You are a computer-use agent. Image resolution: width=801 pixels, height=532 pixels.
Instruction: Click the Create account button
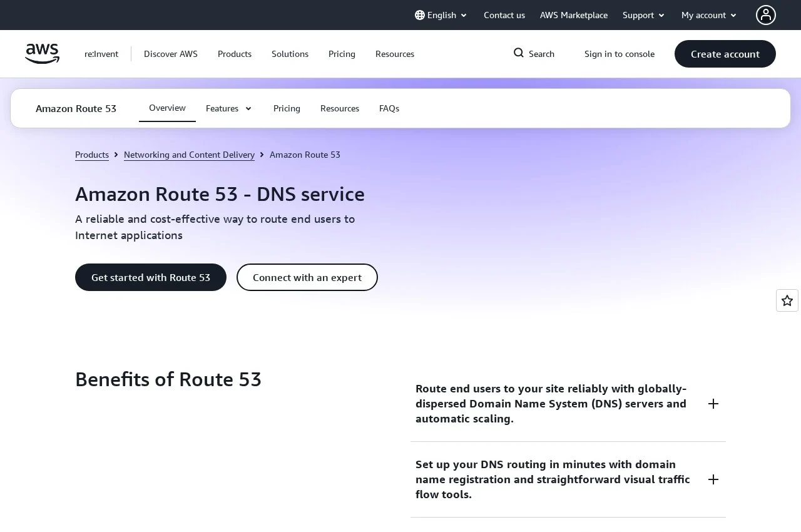click(x=725, y=54)
